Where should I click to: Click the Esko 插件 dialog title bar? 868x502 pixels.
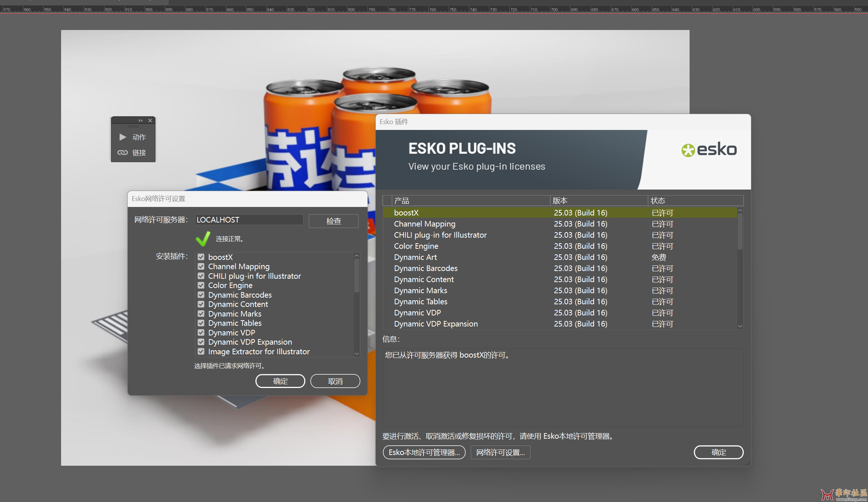(563, 122)
